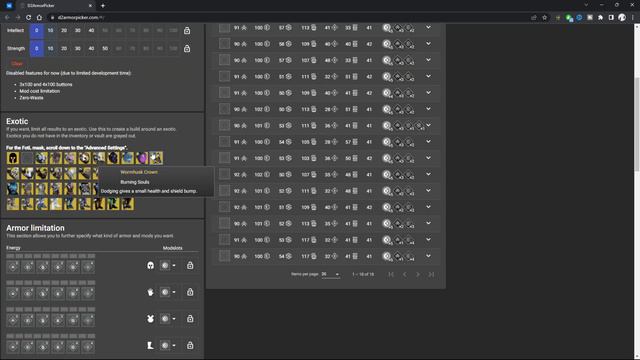The height and width of the screenshot is (360, 640).
Task: Go to the next results page
Action: (x=418, y=274)
